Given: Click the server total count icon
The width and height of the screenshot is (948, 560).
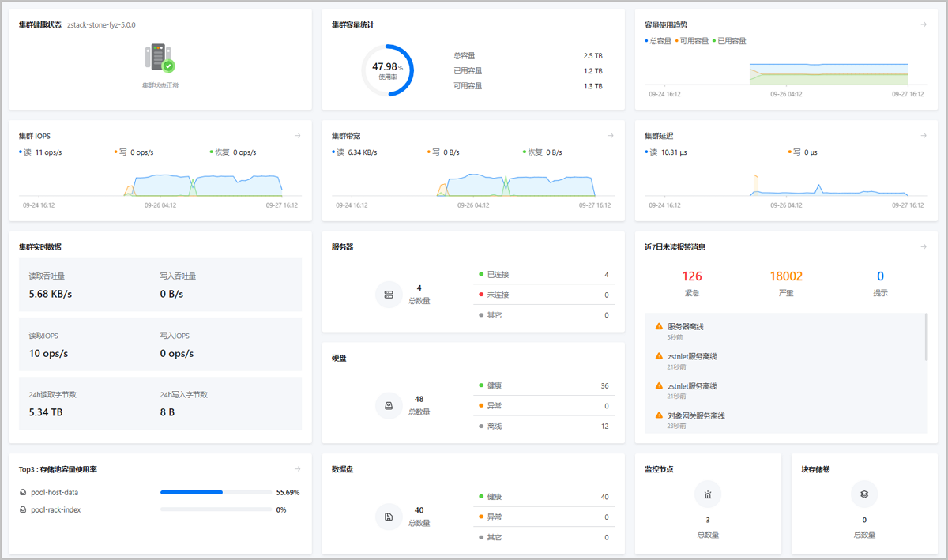Looking at the screenshot, I should [389, 295].
